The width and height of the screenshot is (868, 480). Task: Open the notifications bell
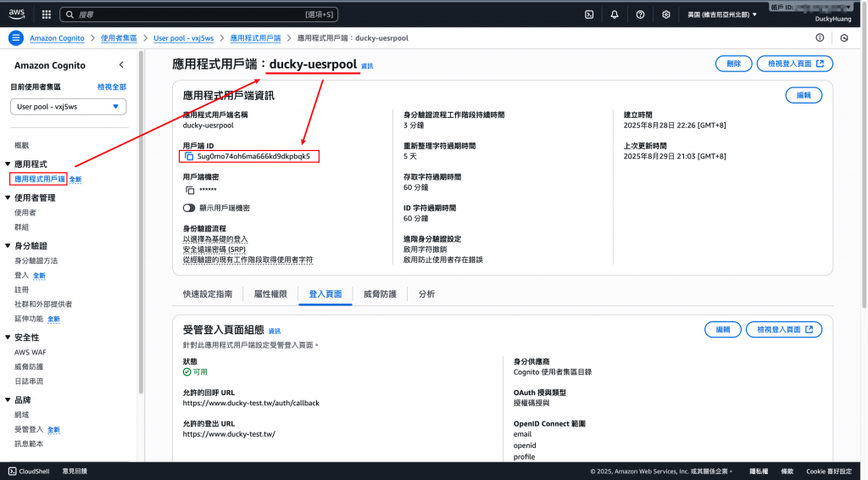(x=615, y=14)
